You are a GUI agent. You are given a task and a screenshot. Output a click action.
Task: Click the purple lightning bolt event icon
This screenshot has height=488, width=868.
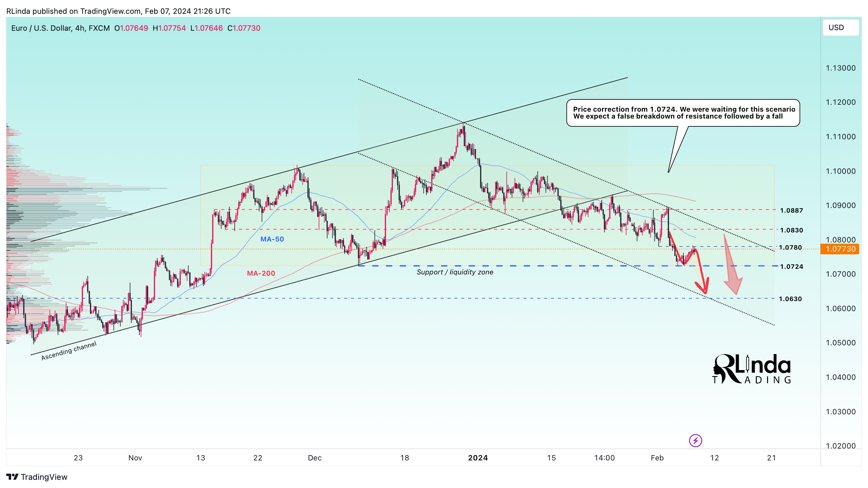[695, 440]
